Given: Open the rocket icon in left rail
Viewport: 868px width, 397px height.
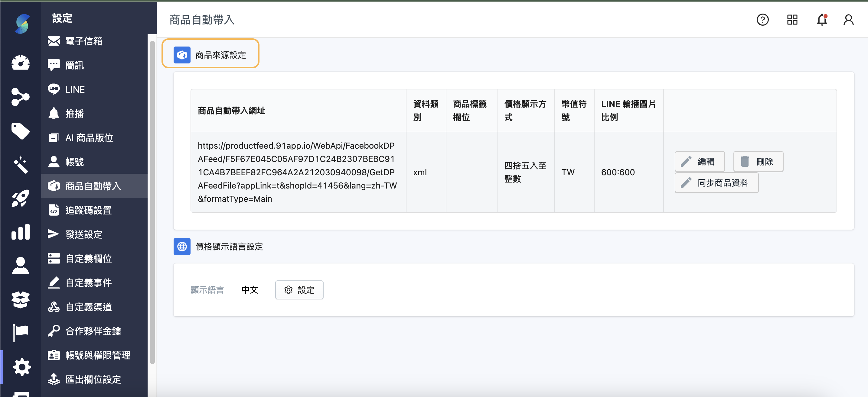Looking at the screenshot, I should tap(21, 198).
